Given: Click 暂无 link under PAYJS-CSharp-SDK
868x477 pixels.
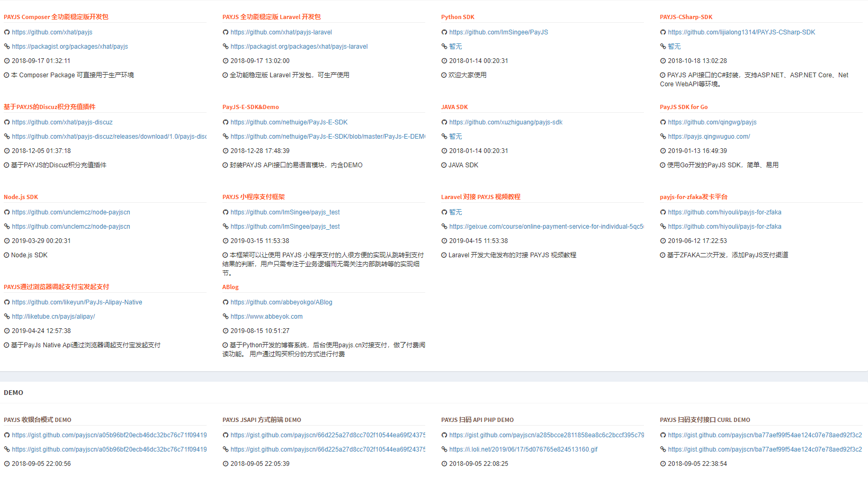Looking at the screenshot, I should (674, 47).
